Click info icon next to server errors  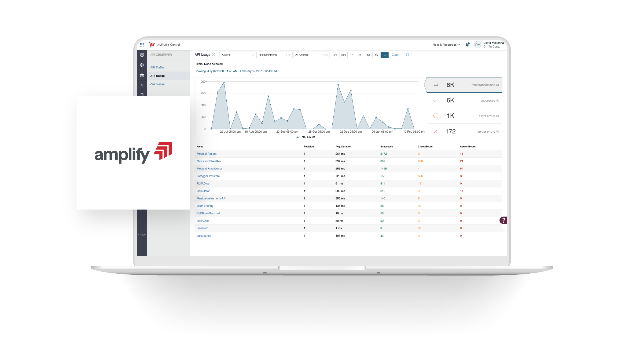(x=498, y=132)
